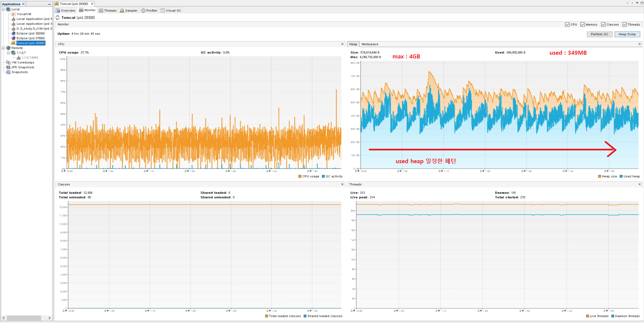Switch to the Threads tab
This screenshot has width=644, height=323.
point(108,10)
